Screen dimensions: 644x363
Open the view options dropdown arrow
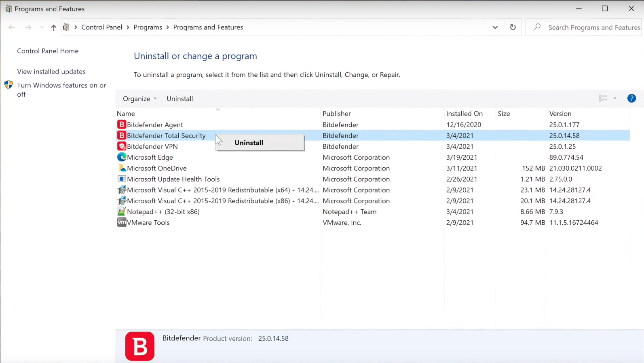click(615, 98)
